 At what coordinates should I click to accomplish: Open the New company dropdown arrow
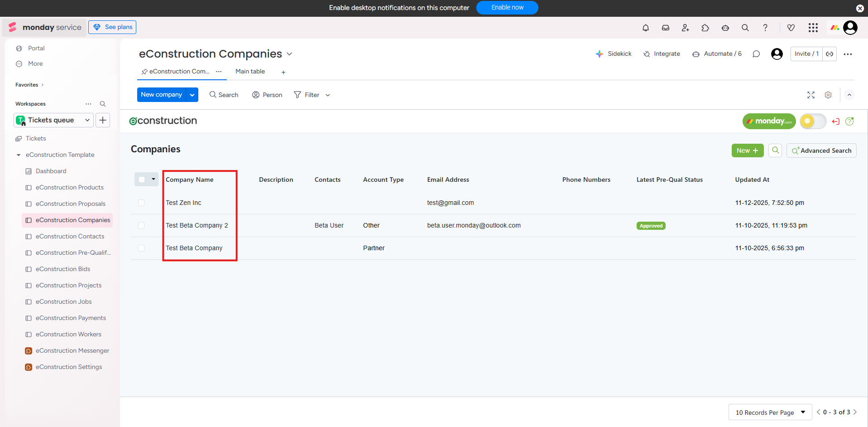point(192,95)
